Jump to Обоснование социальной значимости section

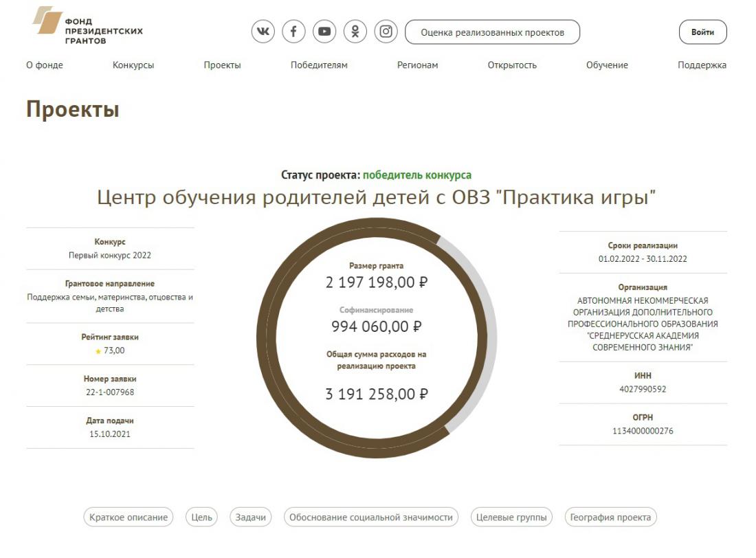click(x=370, y=517)
